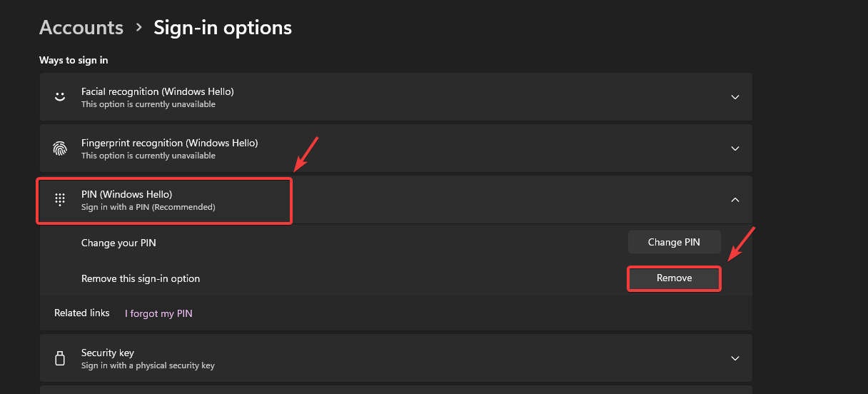
Task: Open the "I forgot my PIN" link
Action: point(158,313)
